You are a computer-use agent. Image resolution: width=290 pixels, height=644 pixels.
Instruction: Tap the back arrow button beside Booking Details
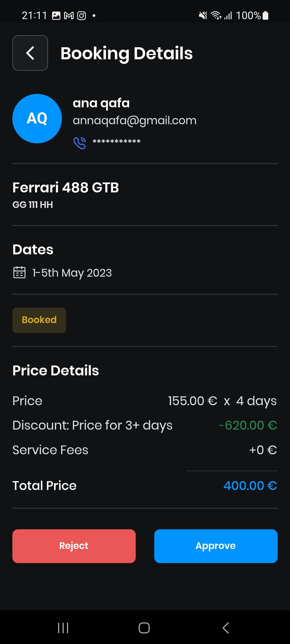(30, 53)
